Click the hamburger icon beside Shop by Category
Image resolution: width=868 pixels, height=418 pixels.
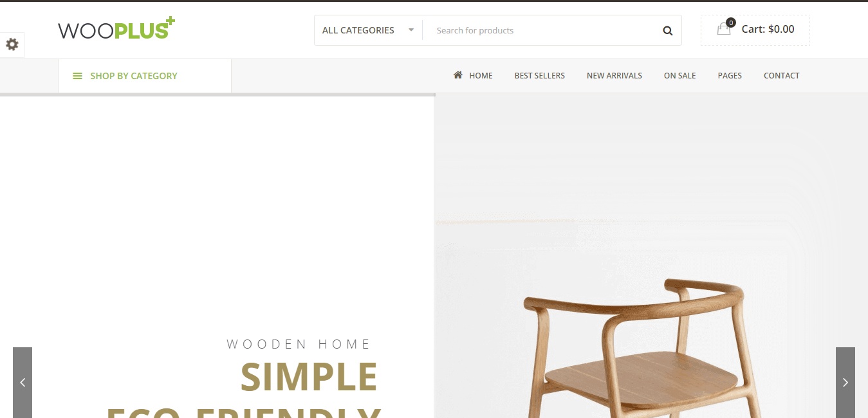(x=77, y=76)
